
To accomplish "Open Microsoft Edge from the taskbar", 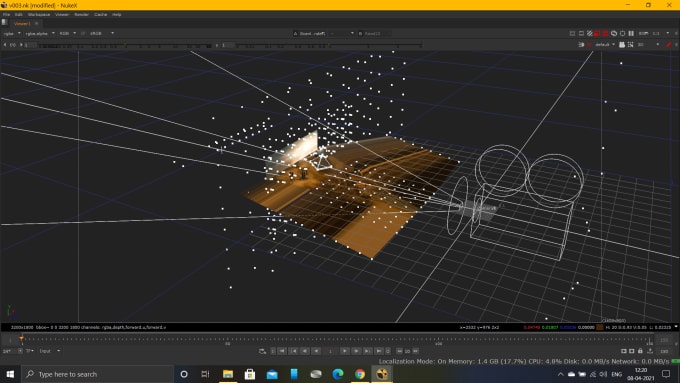I will pyautogui.click(x=338, y=374).
